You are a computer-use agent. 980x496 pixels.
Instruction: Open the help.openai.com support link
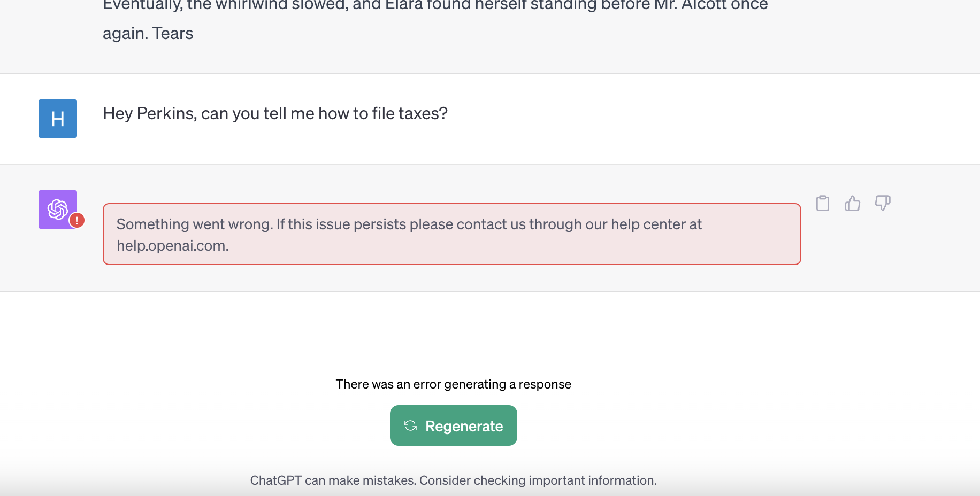pos(172,245)
